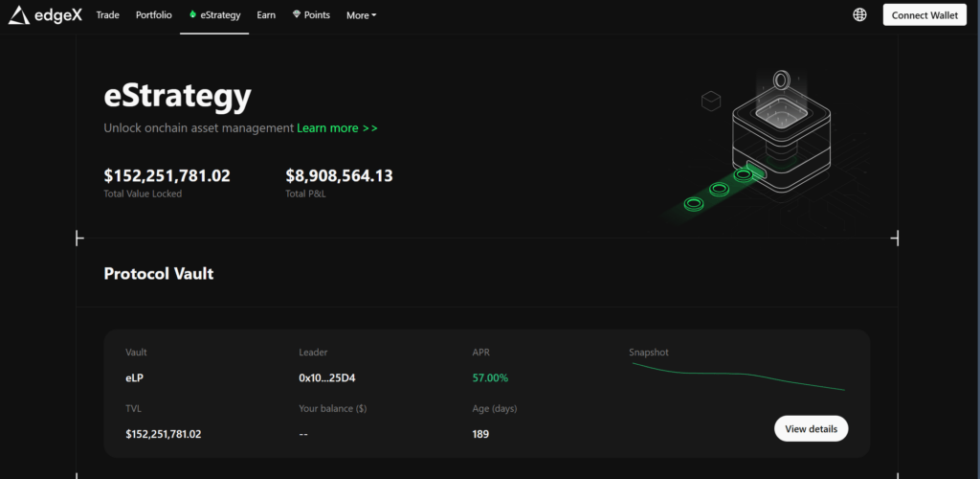Click the vault cube illustration
This screenshot has height=479, width=980.
[780, 139]
